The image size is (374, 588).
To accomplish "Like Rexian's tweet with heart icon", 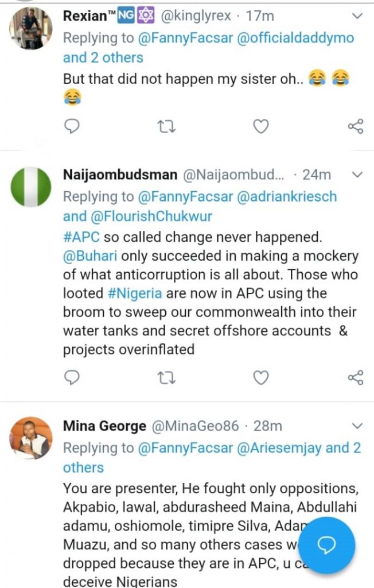I will coord(261,126).
